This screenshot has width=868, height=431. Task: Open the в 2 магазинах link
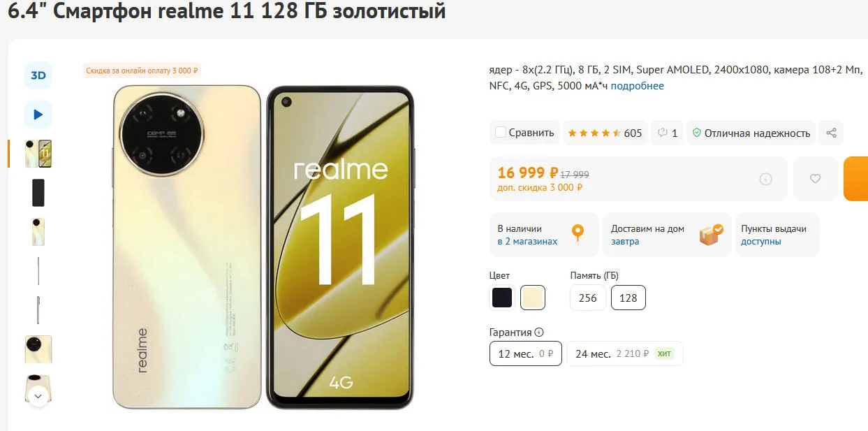click(x=527, y=242)
